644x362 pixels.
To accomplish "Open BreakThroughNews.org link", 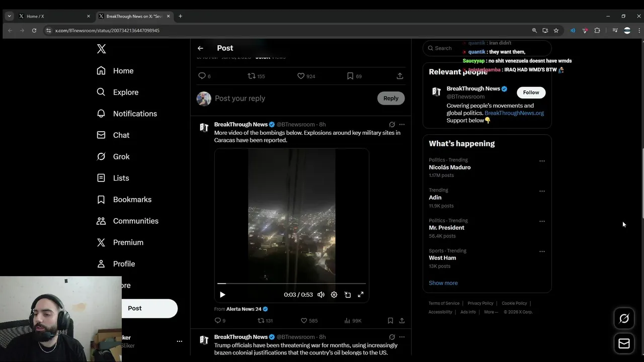I will 514,113.
